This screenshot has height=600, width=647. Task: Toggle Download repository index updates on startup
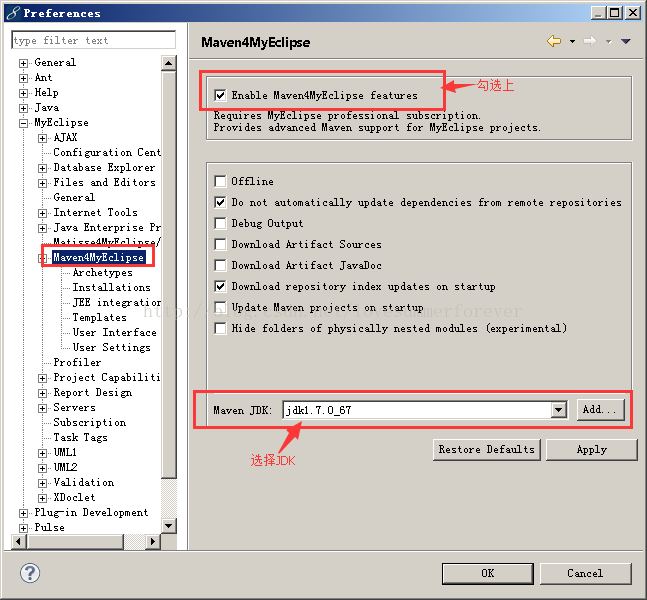pyautogui.click(x=220, y=286)
